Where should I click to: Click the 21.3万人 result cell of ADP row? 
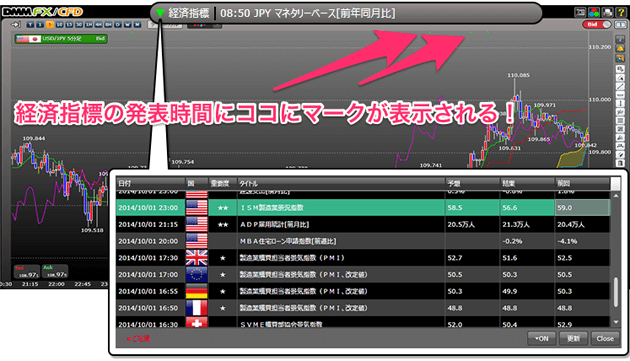527,224
